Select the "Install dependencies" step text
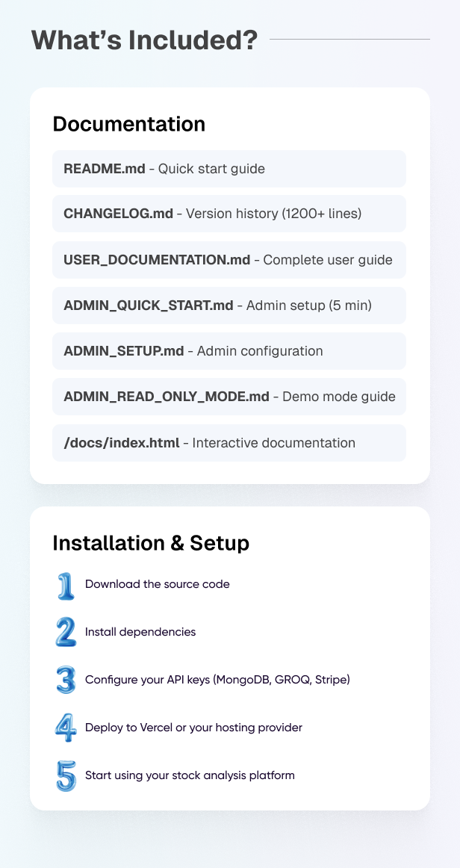 (140, 632)
